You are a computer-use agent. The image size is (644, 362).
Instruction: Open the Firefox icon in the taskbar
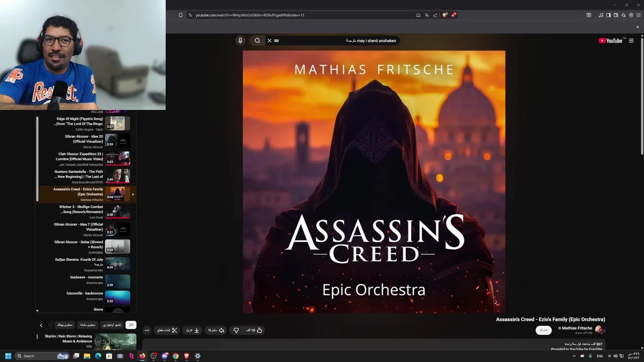142,356
